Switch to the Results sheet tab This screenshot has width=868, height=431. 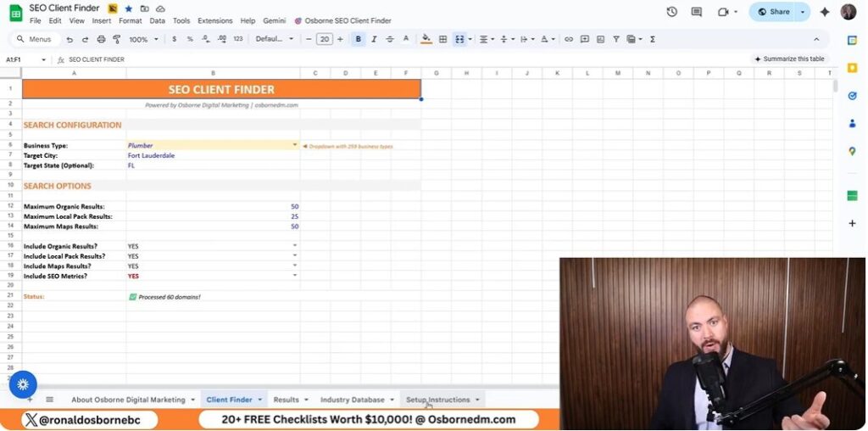pos(287,400)
